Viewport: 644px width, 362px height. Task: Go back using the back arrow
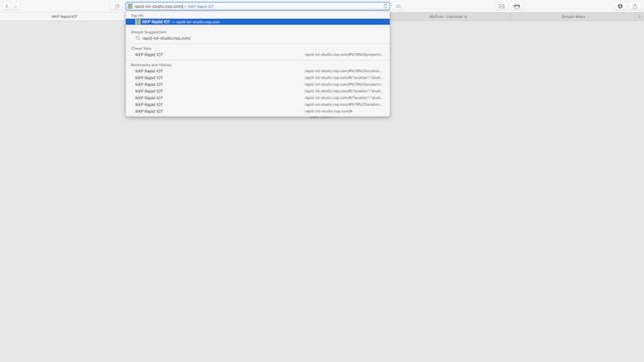click(x=7, y=6)
